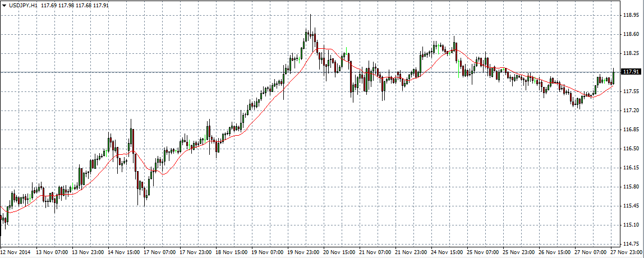Screen dimensions: 644x258
Task: Click the 115.80 price axis value
Action: coord(632,186)
